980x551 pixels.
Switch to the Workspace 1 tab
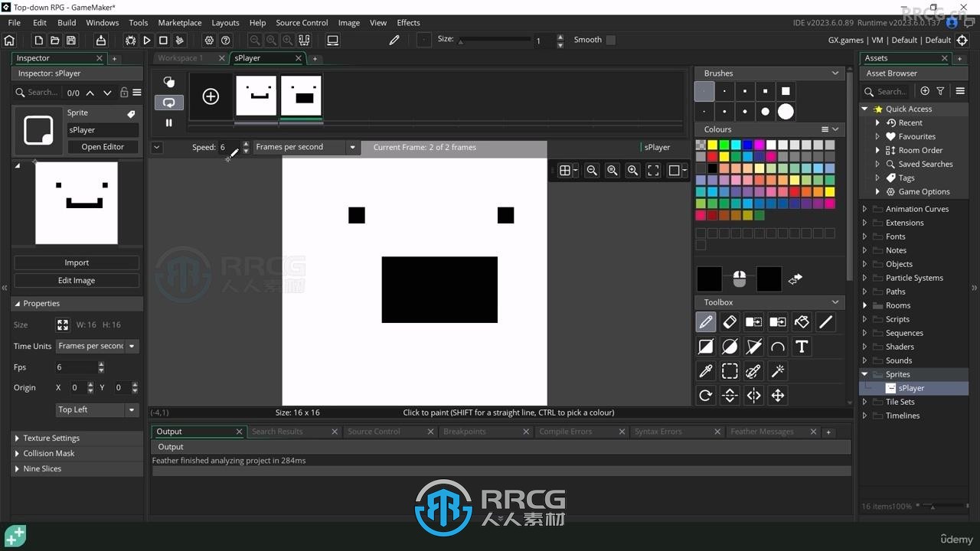point(181,58)
